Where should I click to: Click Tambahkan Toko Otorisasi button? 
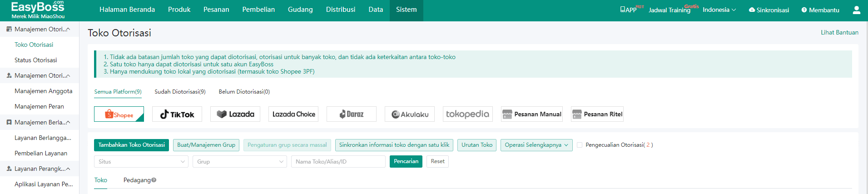(132, 145)
